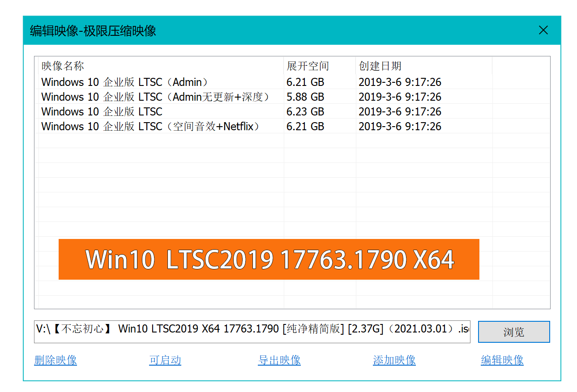Click the ISO file path input field

[251, 331]
